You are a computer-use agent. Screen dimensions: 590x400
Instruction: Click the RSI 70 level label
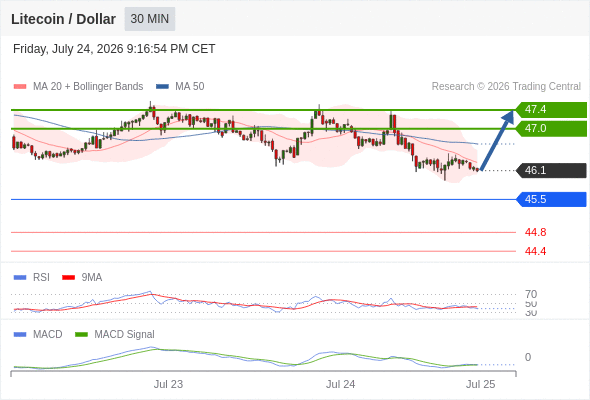[x=531, y=294]
